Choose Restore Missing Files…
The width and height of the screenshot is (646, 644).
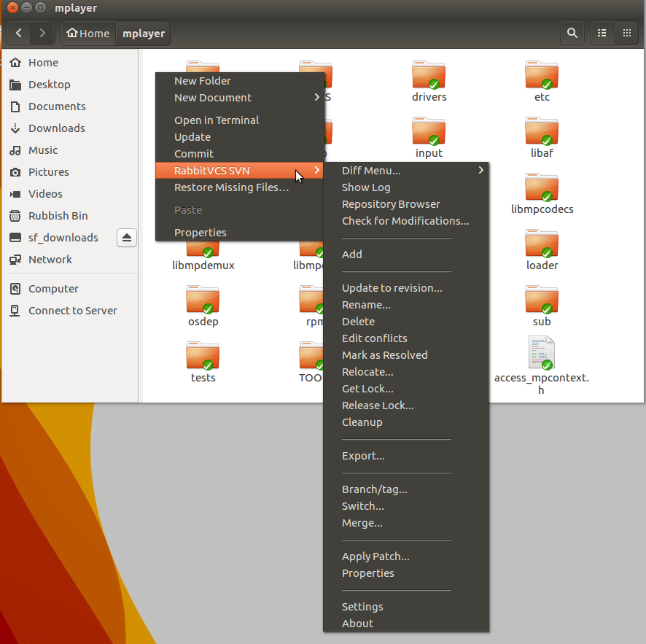coord(240,187)
